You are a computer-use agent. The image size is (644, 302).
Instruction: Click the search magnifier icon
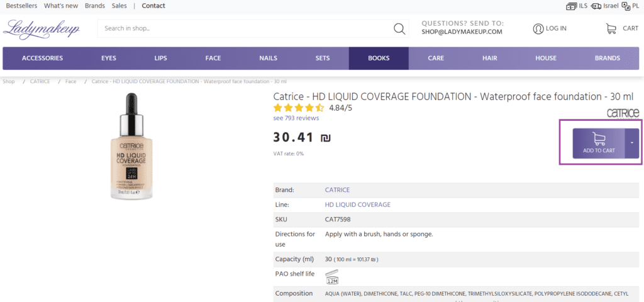(399, 28)
